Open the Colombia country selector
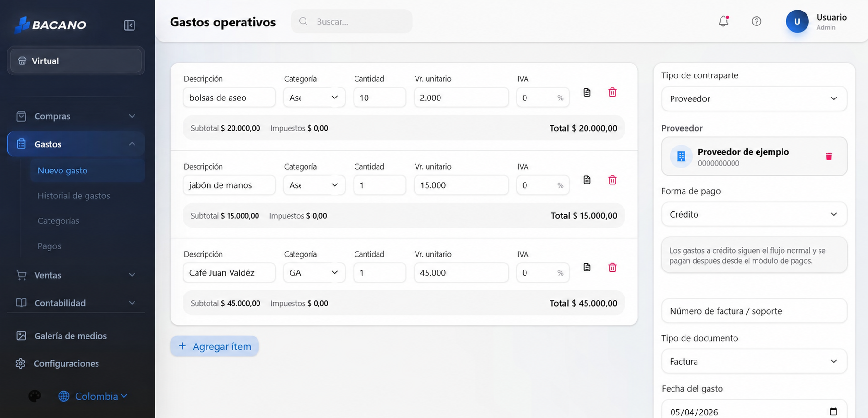Screen dimensions: 868x418 tap(93, 396)
